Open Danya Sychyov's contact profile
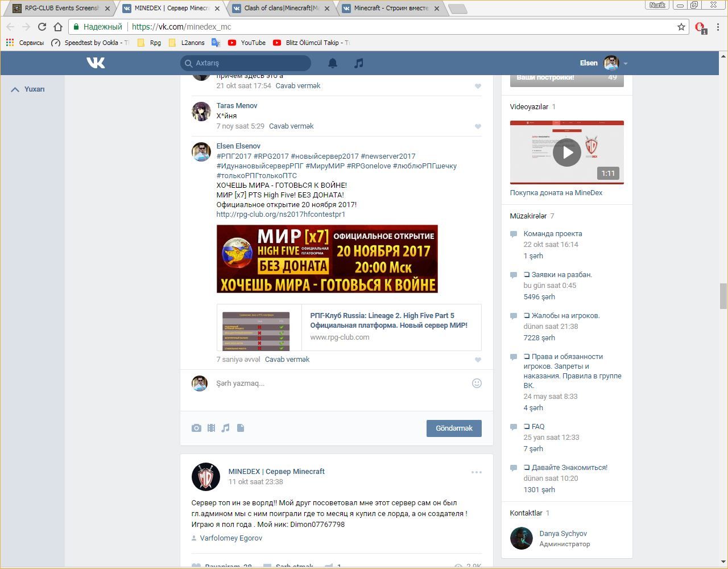Viewport: 728px width, 569px height. tap(563, 534)
